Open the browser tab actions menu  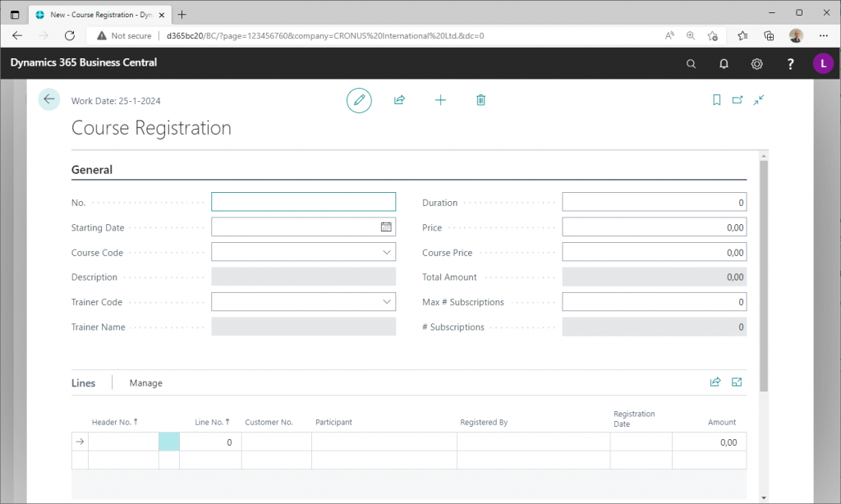tap(15, 15)
